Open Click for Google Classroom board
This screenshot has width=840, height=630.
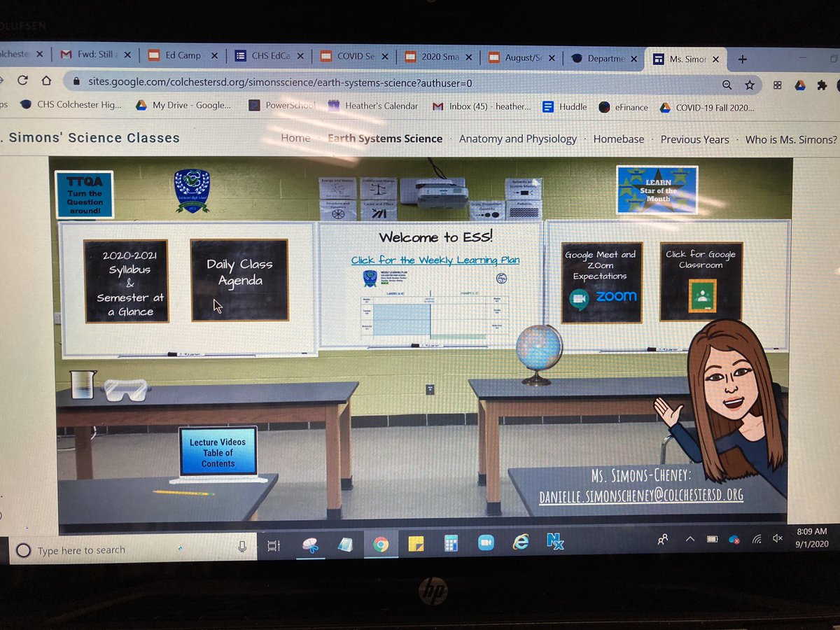[701, 281]
